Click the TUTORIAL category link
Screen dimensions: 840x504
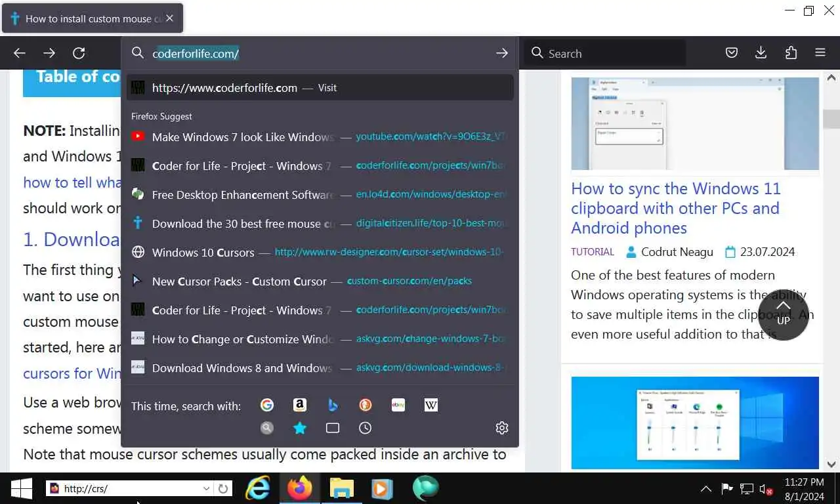tap(593, 252)
